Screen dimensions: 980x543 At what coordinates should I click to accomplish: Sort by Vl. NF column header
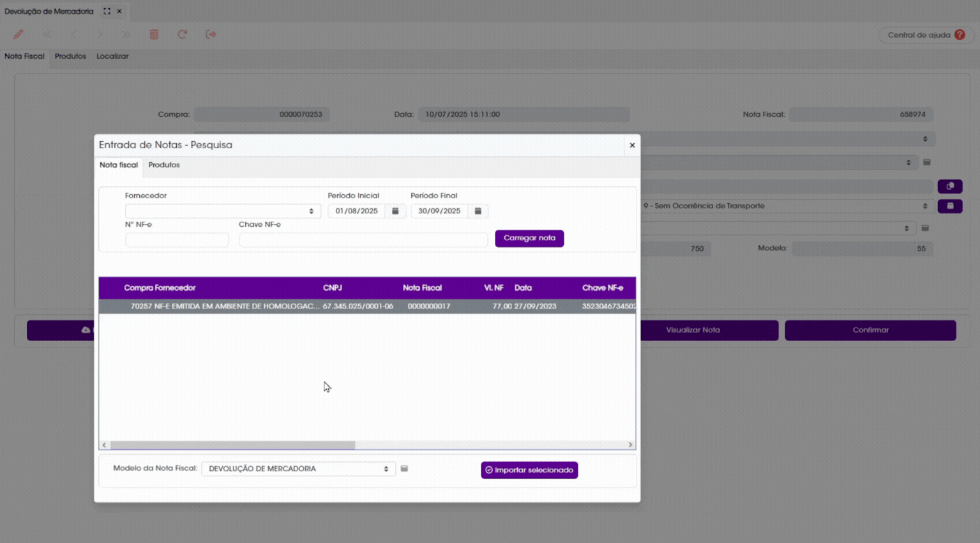point(494,288)
